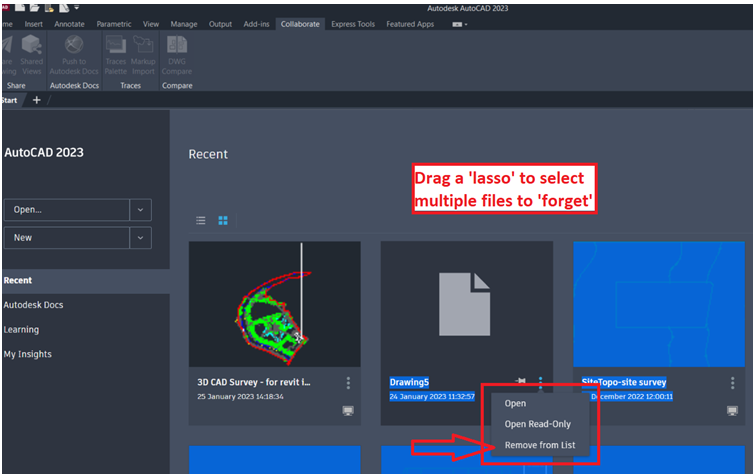This screenshot has width=753, height=474.
Task: Expand the New dropdown arrow
Action: coord(140,238)
